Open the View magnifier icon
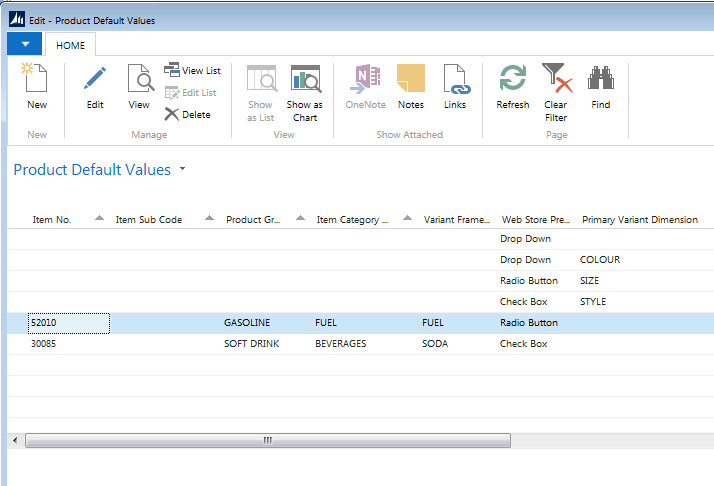The width and height of the screenshot is (714, 486). [x=139, y=79]
